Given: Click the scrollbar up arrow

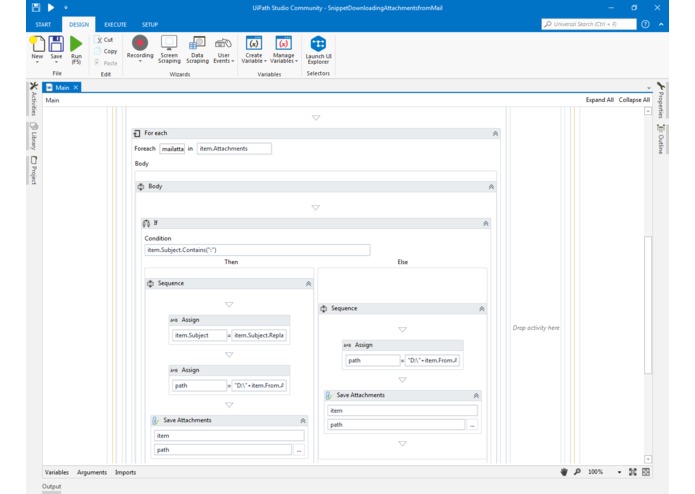Looking at the screenshot, I should [648, 111].
